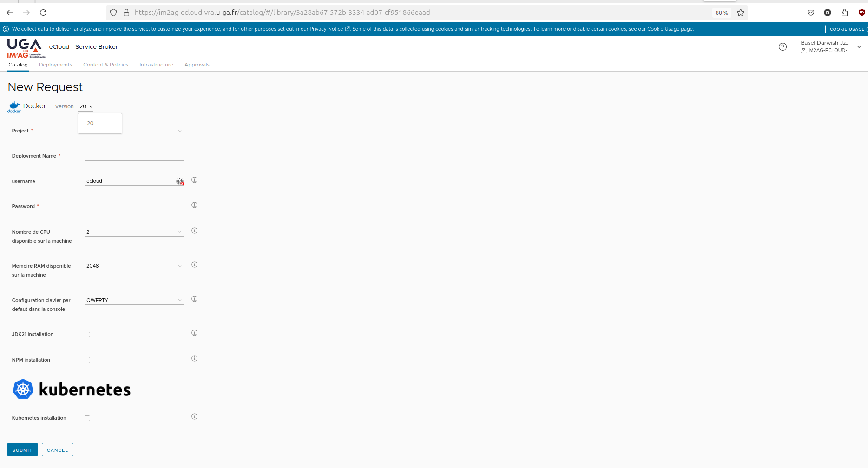
Task: Click the Docker whale logo icon
Action: [14, 106]
